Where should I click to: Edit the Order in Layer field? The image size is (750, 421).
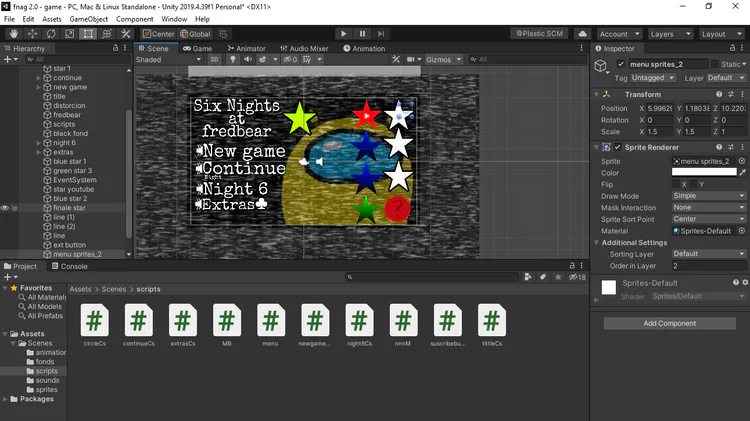[x=708, y=266]
